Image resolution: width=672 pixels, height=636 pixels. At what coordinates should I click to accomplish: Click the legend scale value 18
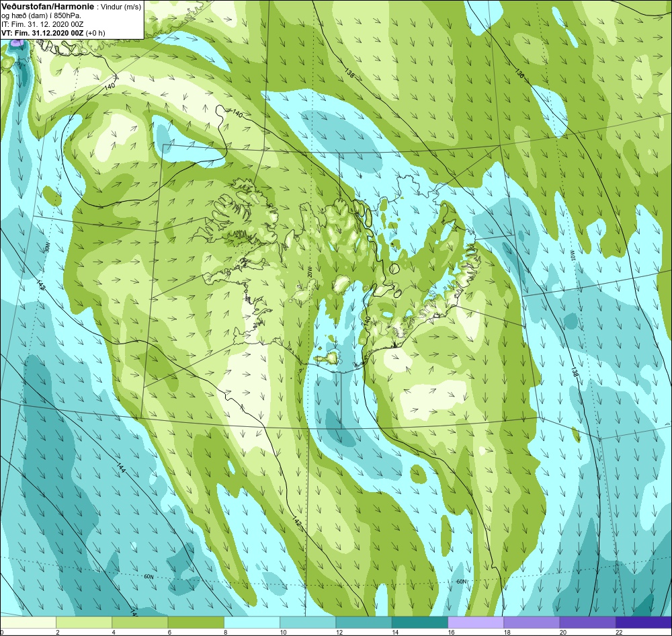507,632
